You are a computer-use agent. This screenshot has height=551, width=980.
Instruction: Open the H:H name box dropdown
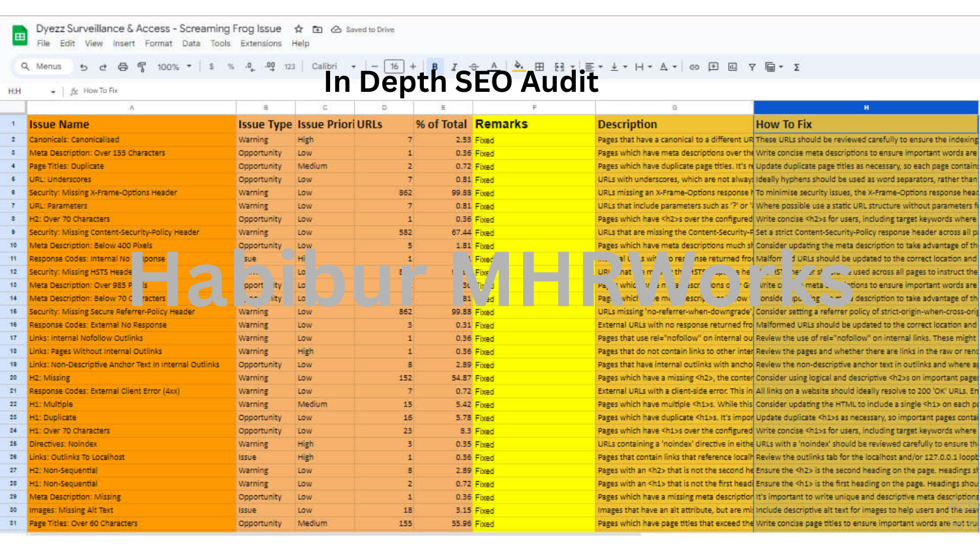click(53, 92)
